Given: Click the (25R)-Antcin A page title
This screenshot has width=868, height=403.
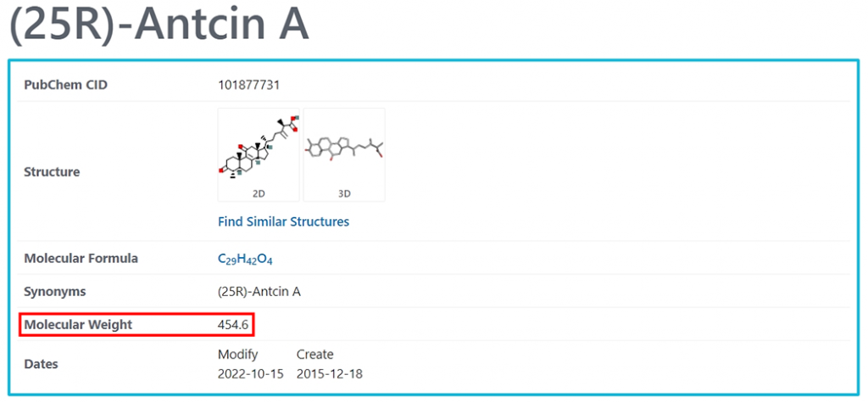Looking at the screenshot, I should (x=159, y=25).
